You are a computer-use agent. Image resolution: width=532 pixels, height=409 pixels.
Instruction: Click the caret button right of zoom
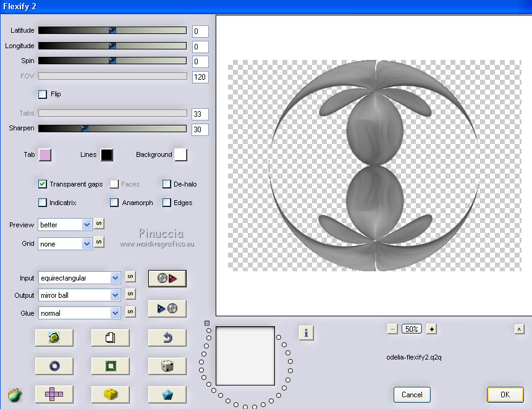point(520,329)
